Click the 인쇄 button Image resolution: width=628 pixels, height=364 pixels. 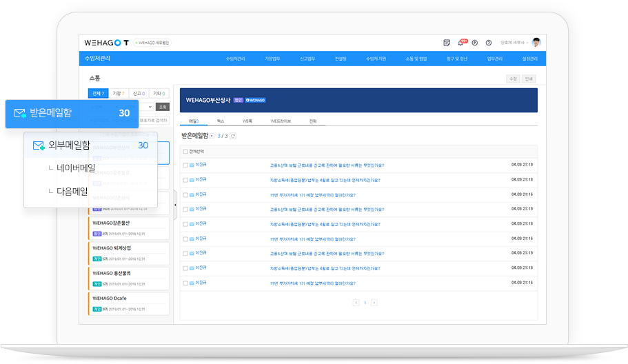tap(529, 79)
